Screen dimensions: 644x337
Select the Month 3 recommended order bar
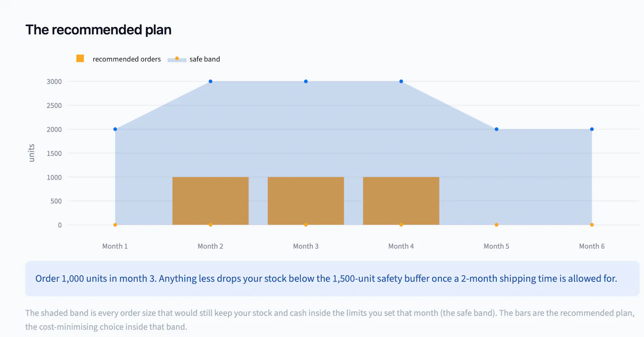306,201
